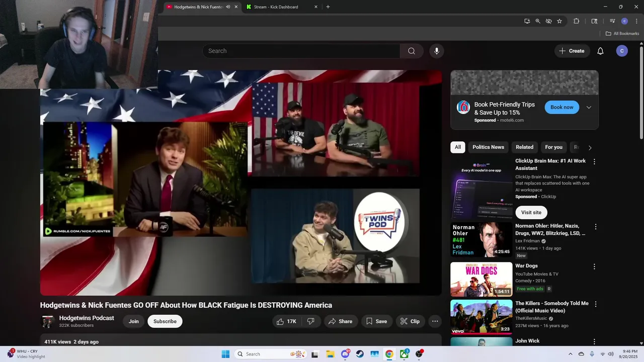The width and height of the screenshot is (644, 362).
Task: Click the Chrome icon in taskbar
Action: coord(389,354)
